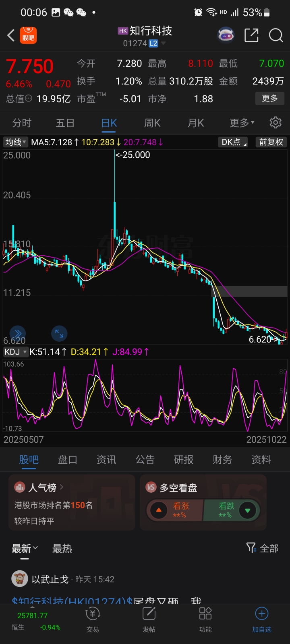
Task: Open the DK点 dropdown
Action: (x=234, y=142)
